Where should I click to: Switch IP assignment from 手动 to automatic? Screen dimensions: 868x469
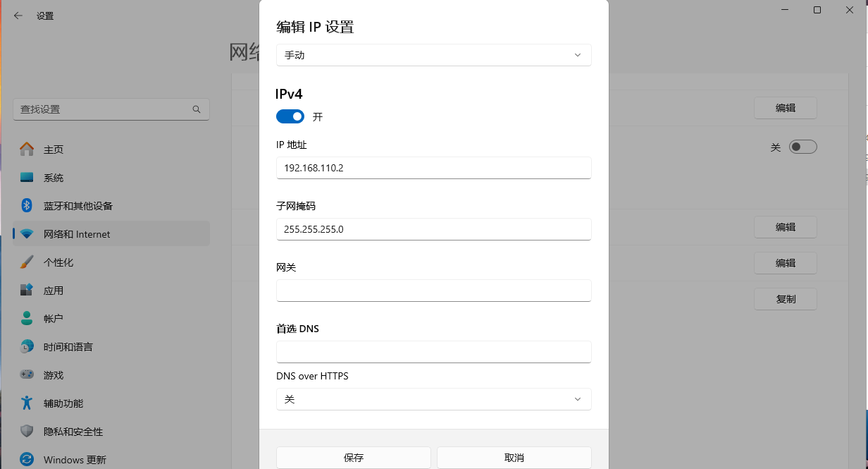433,55
